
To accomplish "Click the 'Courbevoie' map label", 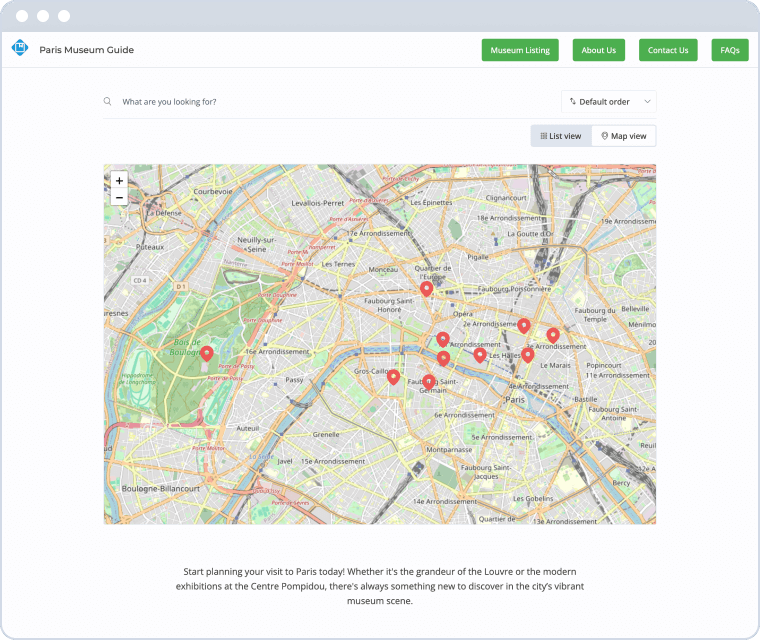I will click(213, 192).
